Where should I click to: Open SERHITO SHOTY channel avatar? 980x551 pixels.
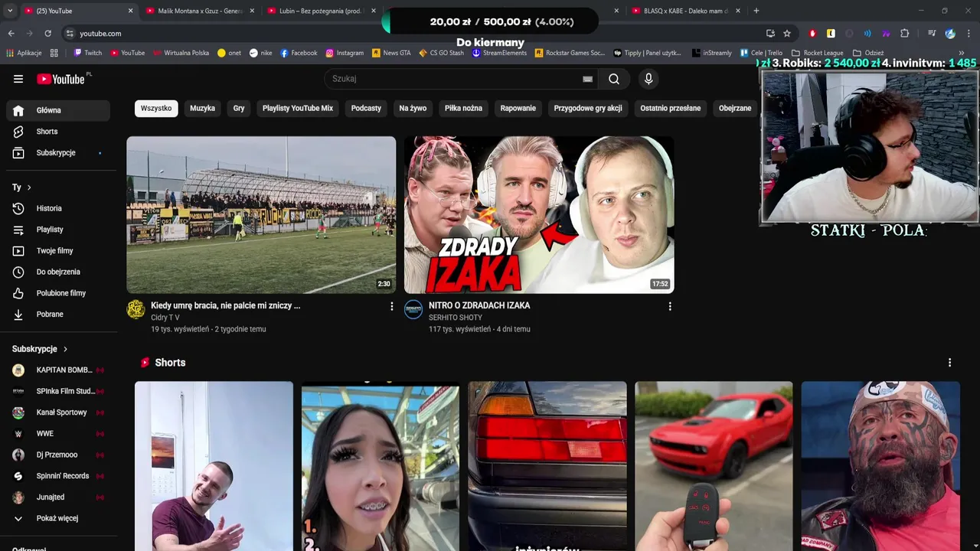tap(413, 309)
